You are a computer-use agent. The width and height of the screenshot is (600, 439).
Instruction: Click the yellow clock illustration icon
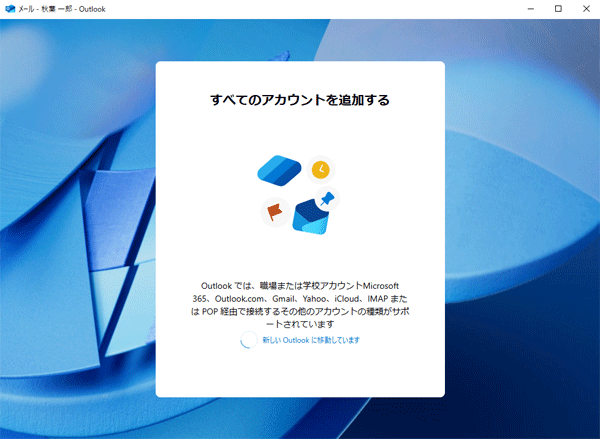point(321,170)
